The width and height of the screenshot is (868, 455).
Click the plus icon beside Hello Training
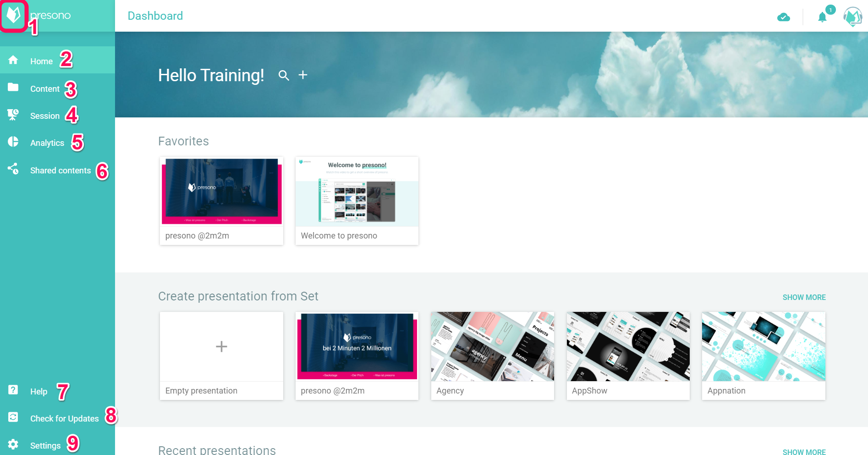pos(303,75)
